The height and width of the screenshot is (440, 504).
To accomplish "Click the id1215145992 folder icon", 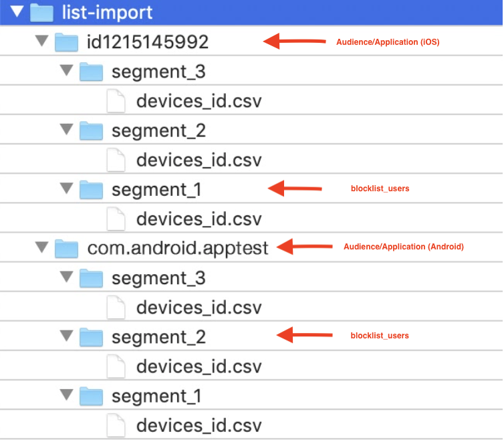I will point(67,42).
